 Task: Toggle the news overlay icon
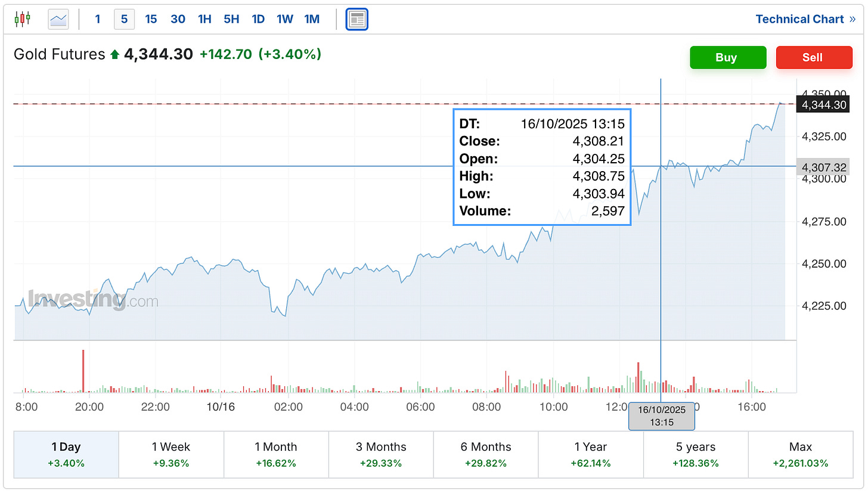coord(357,19)
